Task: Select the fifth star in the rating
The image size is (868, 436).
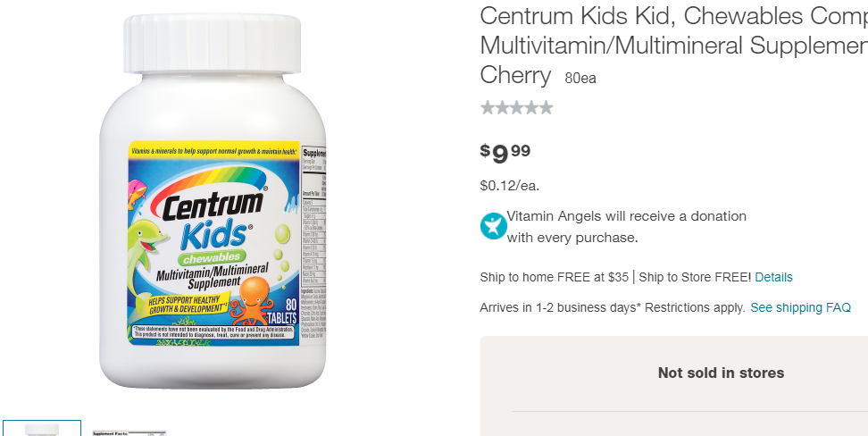Action: 546,107
